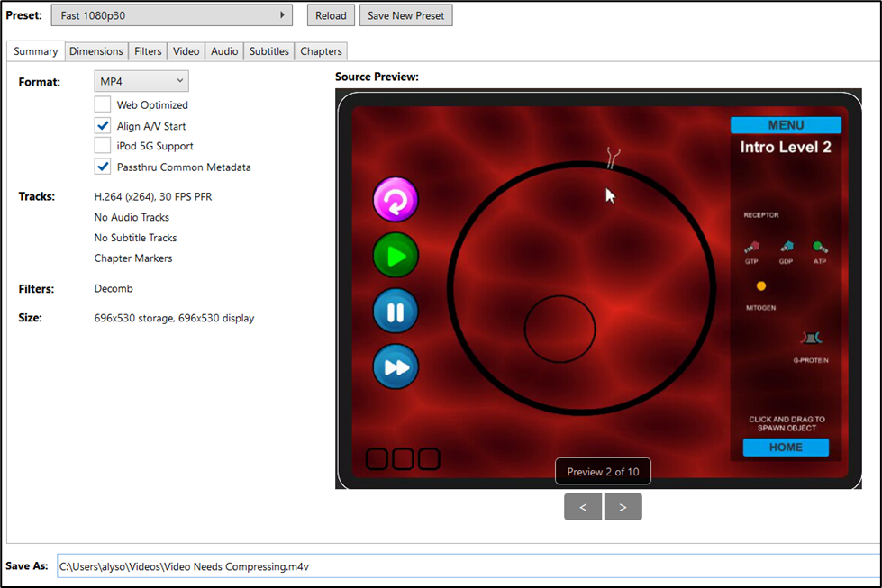882x588 pixels.
Task: Click the Reload button
Action: tap(330, 14)
